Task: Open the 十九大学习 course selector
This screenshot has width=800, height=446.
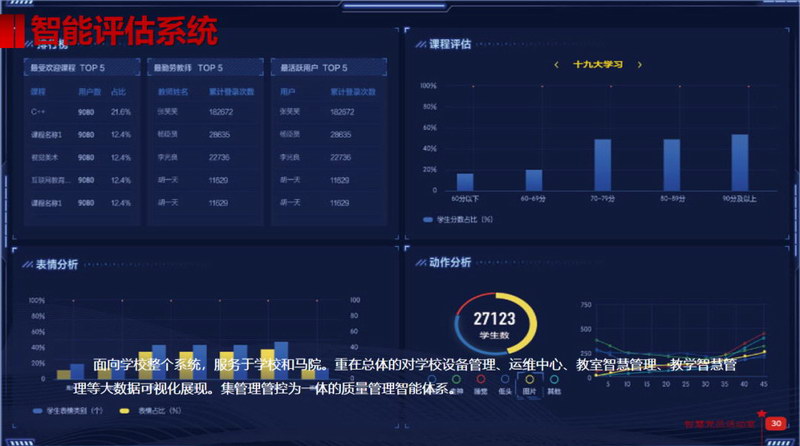Action: pyautogui.click(x=598, y=64)
